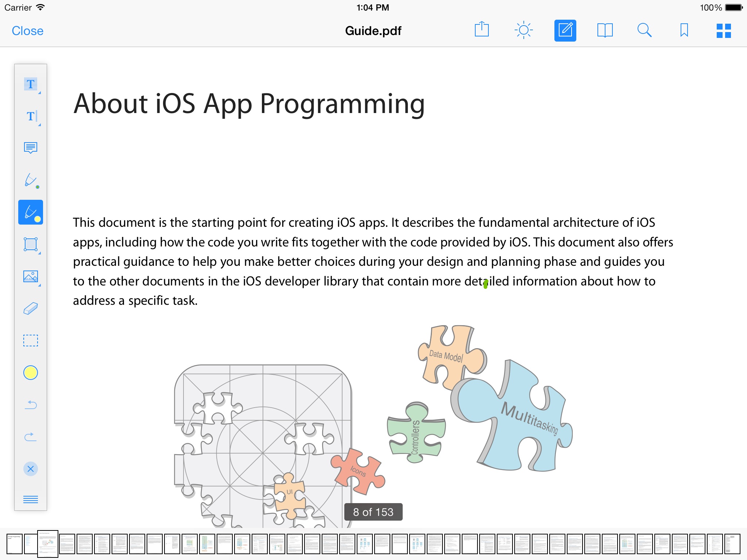Open the first page thumbnail in the strip
The image size is (747, 560).
click(x=15, y=544)
